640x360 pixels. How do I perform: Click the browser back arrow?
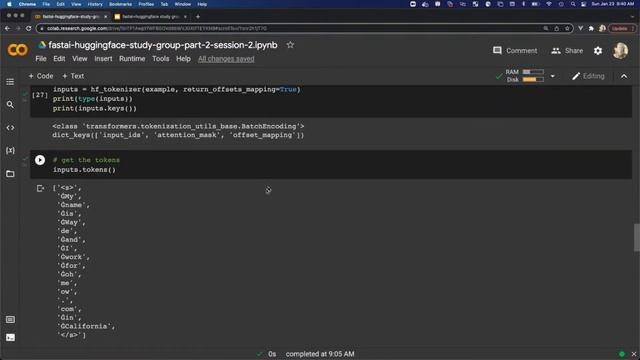click(x=7, y=28)
